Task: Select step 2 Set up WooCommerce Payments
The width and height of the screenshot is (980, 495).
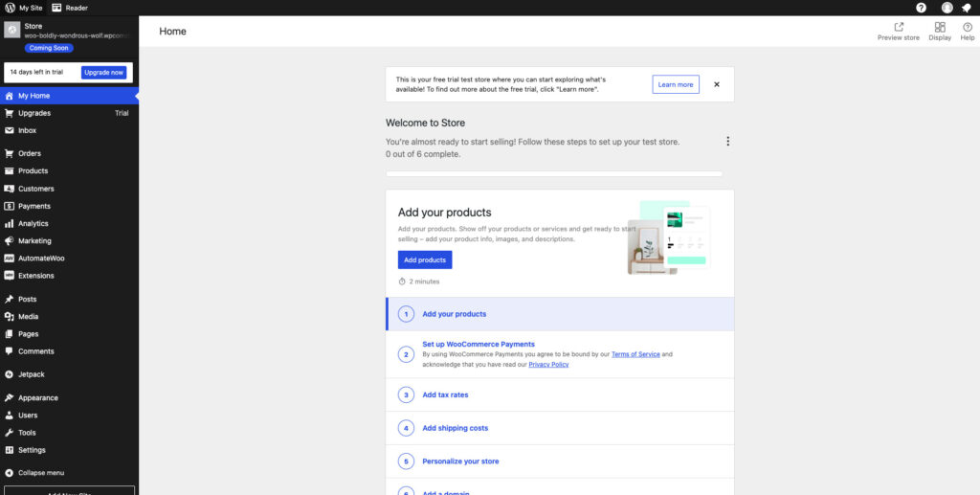Action: 560,354
